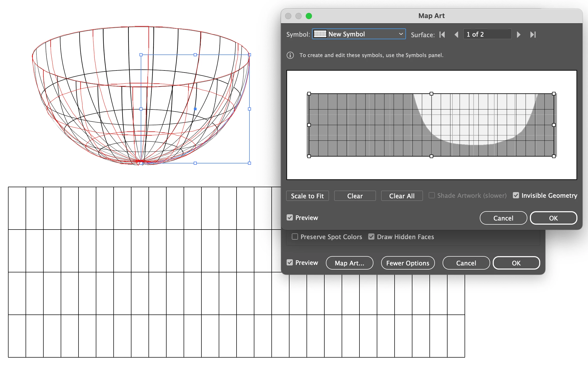
Task: Click top-center handle of mapped artwork
Action: click(x=431, y=94)
